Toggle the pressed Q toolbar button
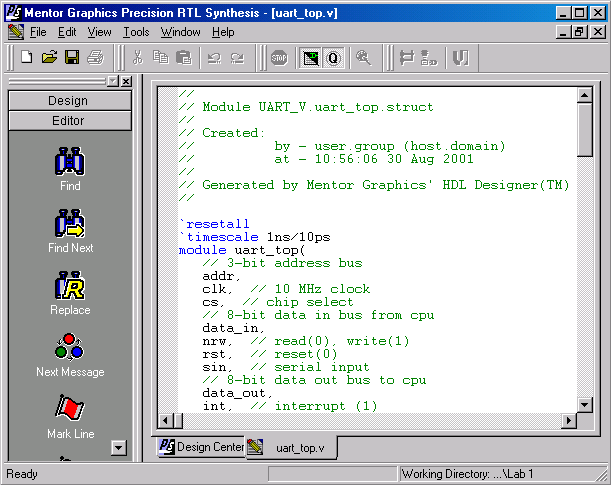The width and height of the screenshot is (611, 485). (333, 57)
